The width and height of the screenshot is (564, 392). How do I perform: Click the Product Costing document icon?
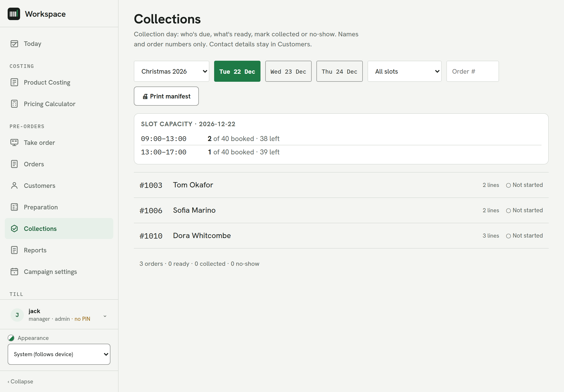pyautogui.click(x=14, y=82)
